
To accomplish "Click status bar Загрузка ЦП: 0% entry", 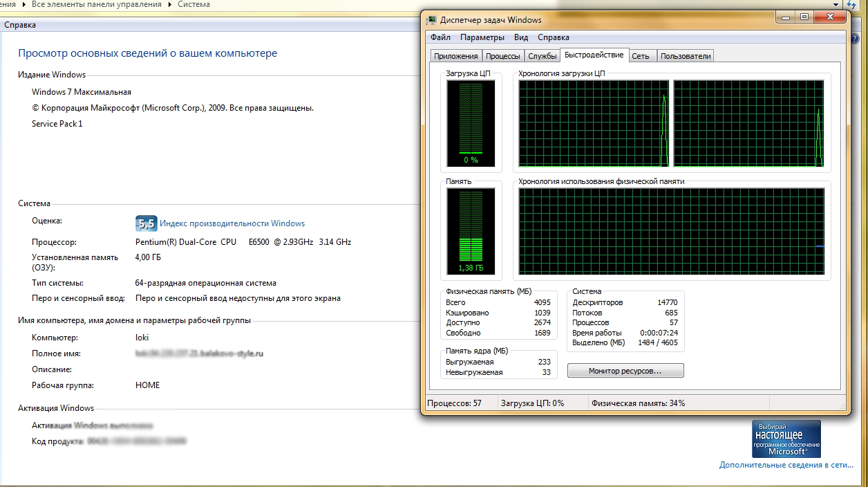I will coord(532,403).
